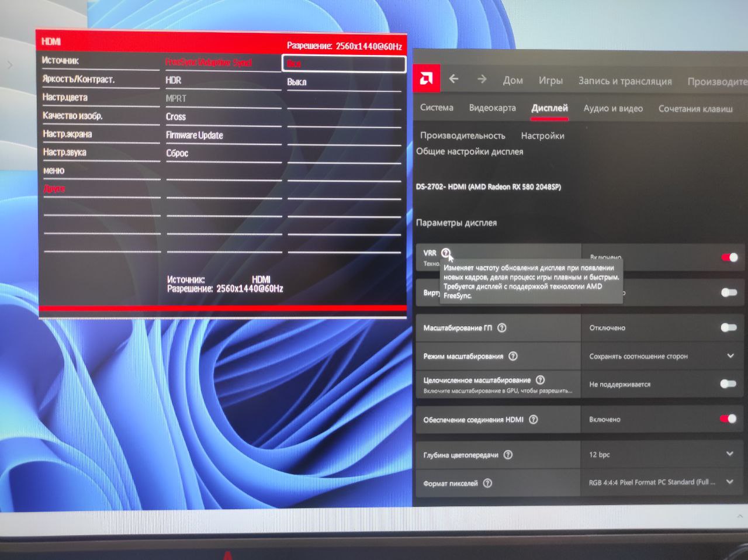
Task: Open the Дом tab
Action: 513,81
